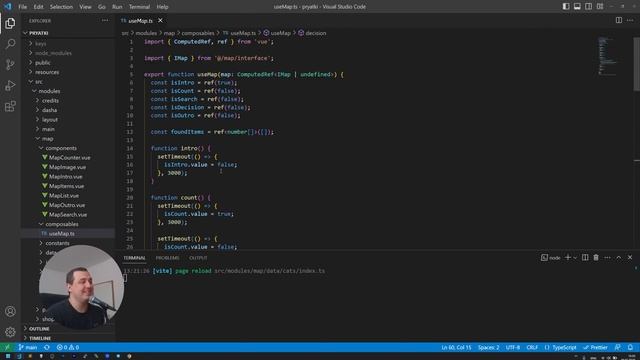Image resolution: width=640 pixels, height=360 pixels.
Task: Split the editor to the right
Action: [x=619, y=20]
